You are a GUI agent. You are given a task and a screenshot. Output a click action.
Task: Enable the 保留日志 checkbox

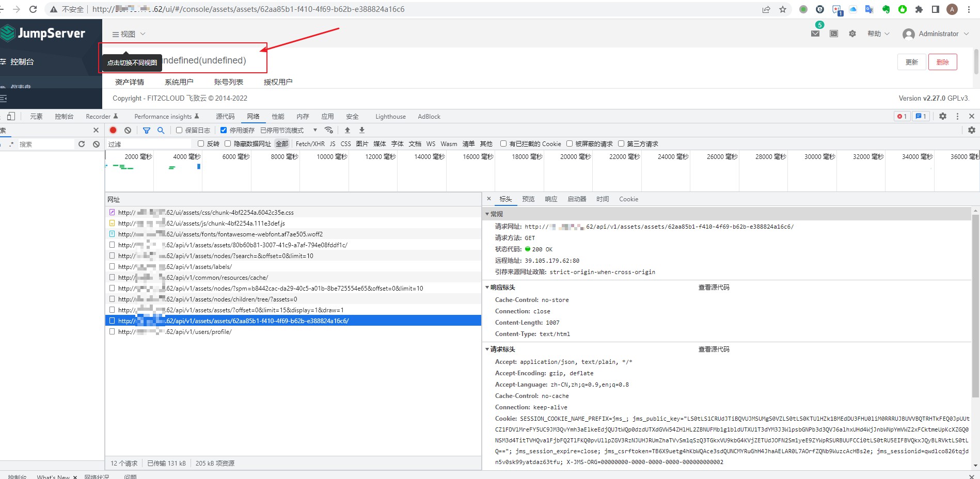click(179, 130)
